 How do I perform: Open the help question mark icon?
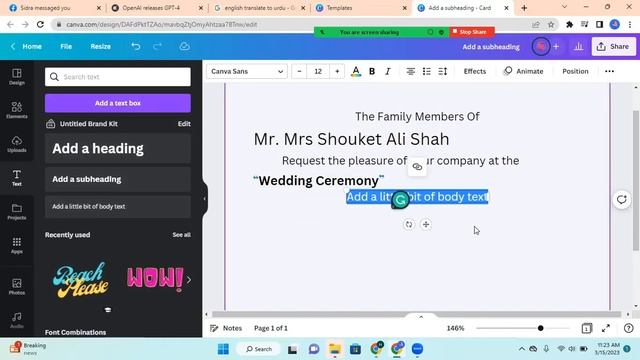pyautogui.click(x=629, y=328)
